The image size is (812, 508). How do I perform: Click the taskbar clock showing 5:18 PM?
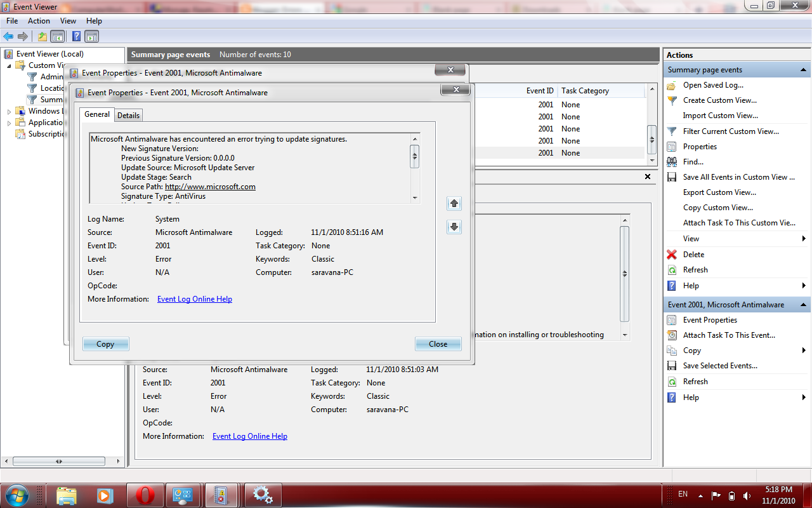pos(778,495)
